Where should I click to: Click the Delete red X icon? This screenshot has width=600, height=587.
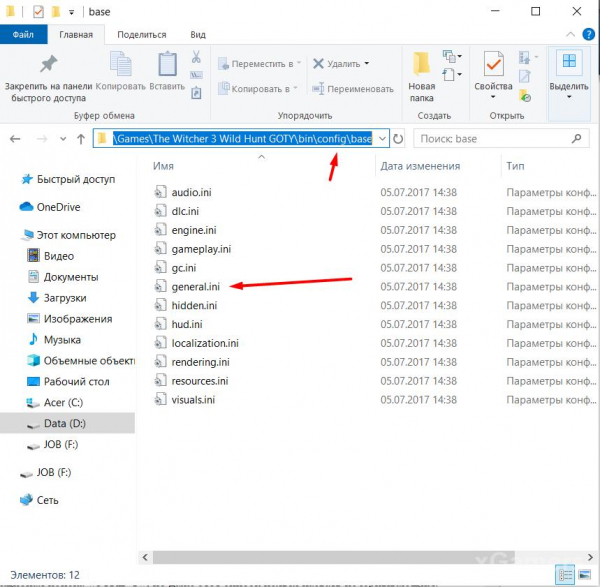point(319,64)
